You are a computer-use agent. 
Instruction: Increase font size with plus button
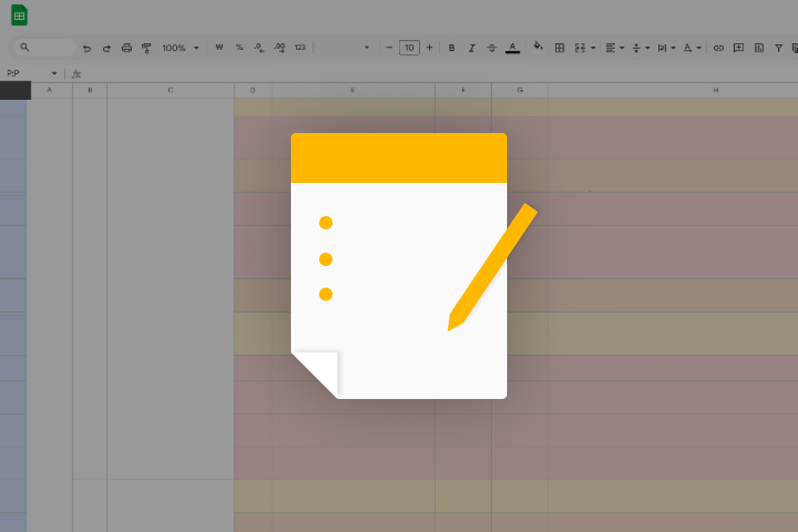click(430, 47)
